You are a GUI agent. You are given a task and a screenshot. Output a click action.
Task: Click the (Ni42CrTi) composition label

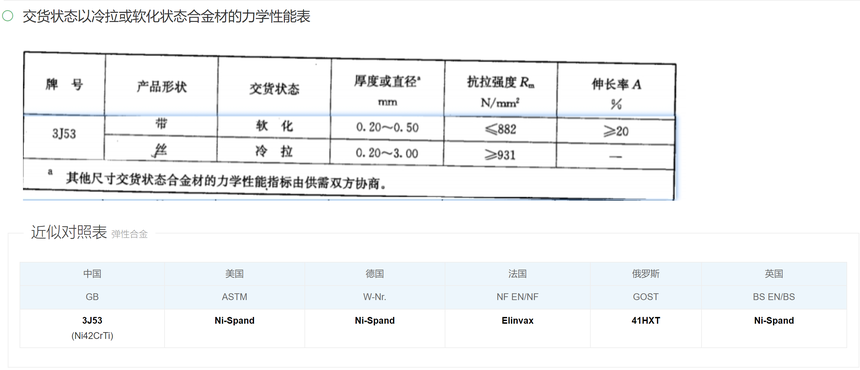[x=92, y=335]
